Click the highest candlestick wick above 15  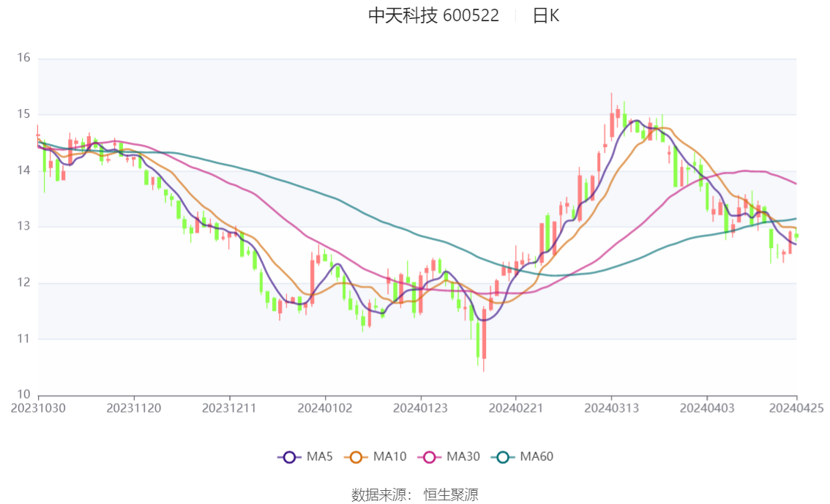[x=611, y=116]
